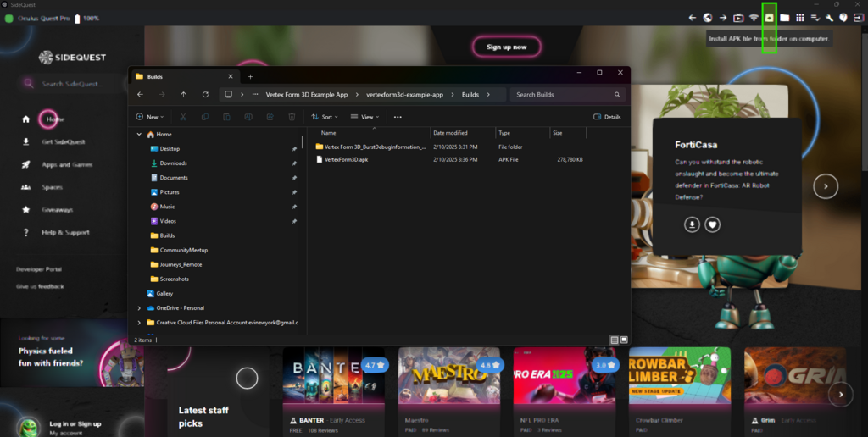Click the stream video screen icon
This screenshot has height=437, width=868.
(738, 18)
